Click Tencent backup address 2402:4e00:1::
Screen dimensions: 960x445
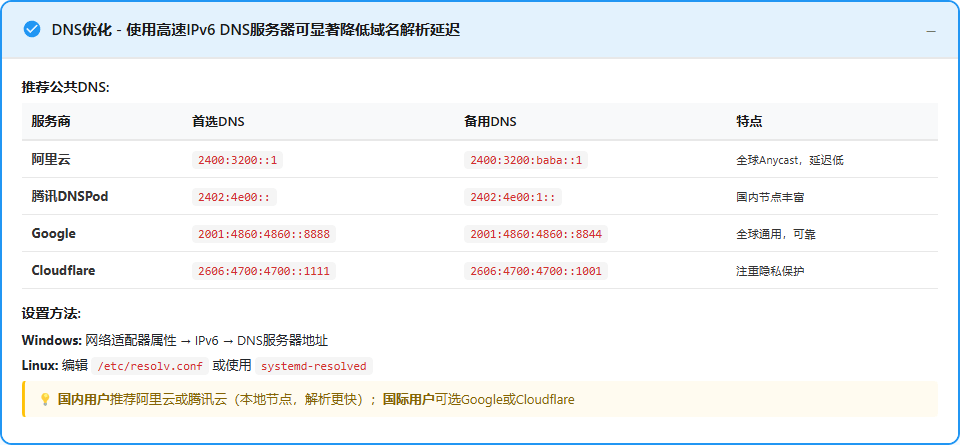tap(512, 197)
